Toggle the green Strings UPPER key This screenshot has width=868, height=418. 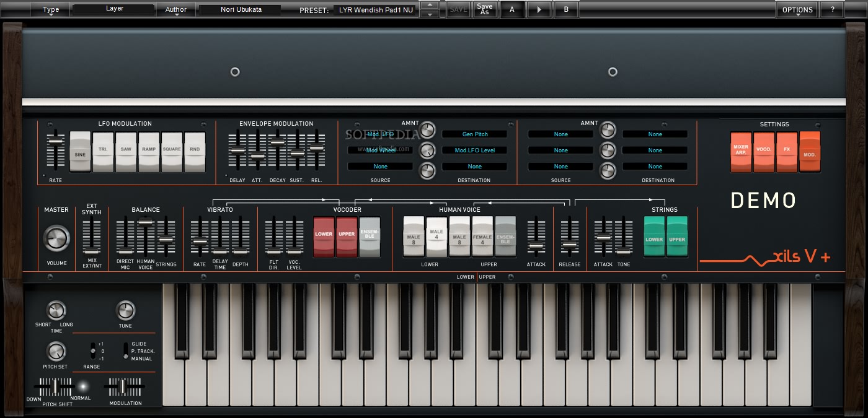(x=677, y=237)
